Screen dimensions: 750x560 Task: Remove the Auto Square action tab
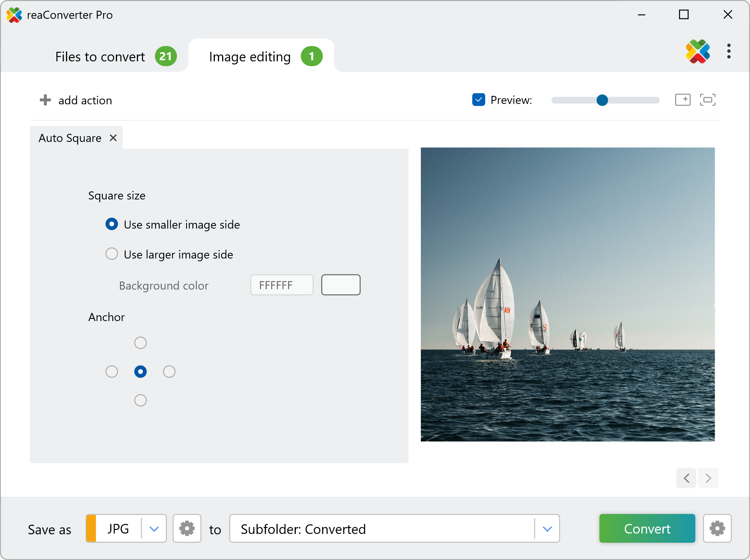(x=113, y=138)
